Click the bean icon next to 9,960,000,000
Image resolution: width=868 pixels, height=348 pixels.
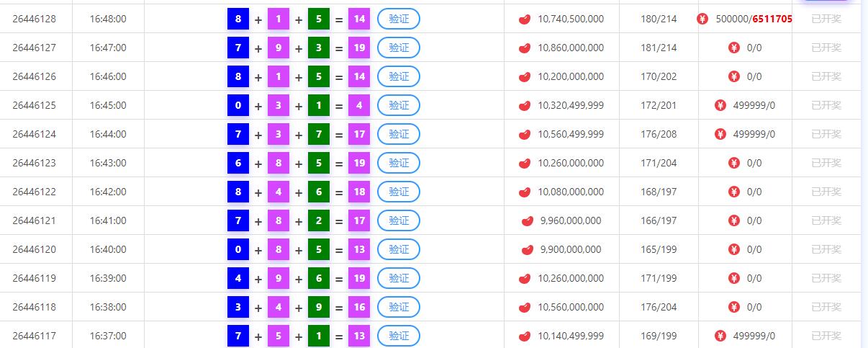point(528,220)
